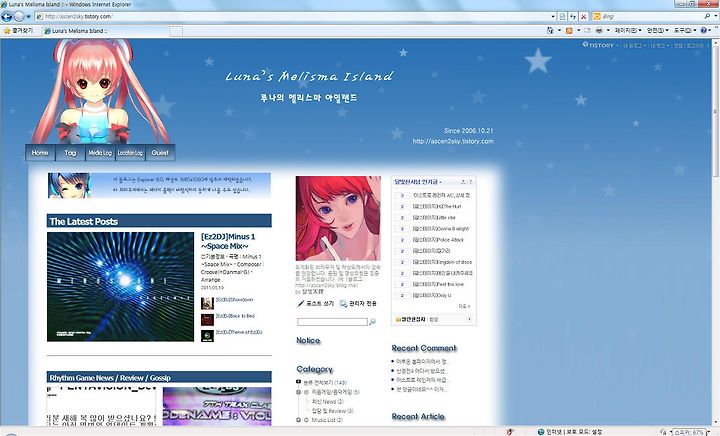Viewport: 720px width, 436px height.
Task: Click the http://ascen2sky.tistory.com header link
Action: [453, 141]
